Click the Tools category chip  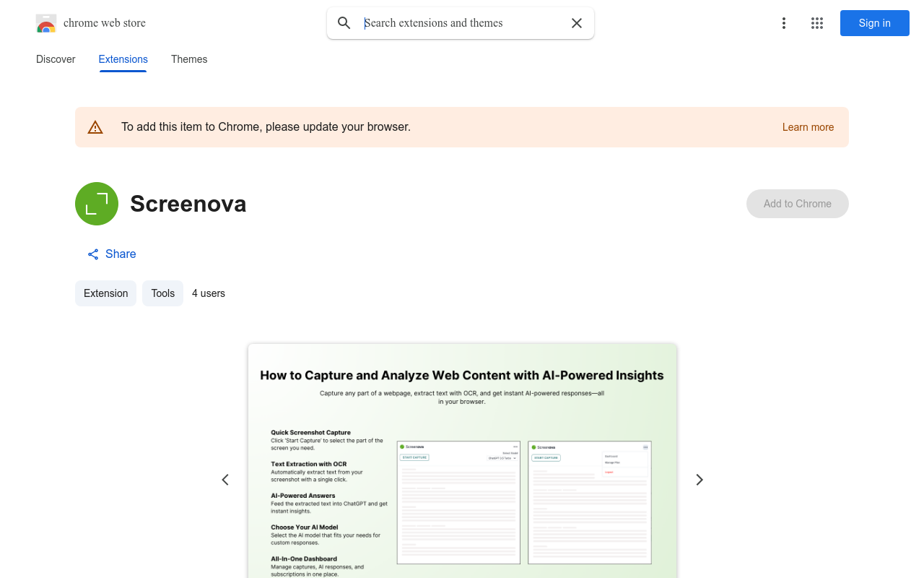pyautogui.click(x=163, y=293)
